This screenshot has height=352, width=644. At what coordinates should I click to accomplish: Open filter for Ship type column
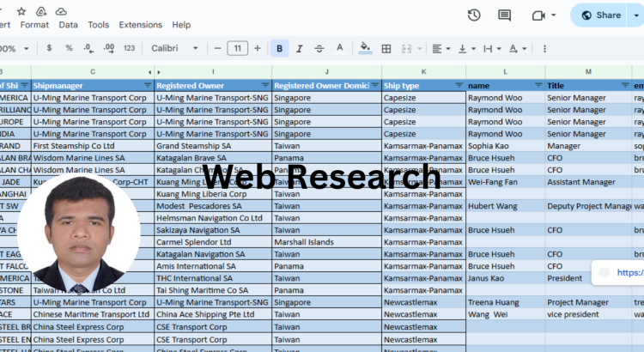pyautogui.click(x=459, y=85)
